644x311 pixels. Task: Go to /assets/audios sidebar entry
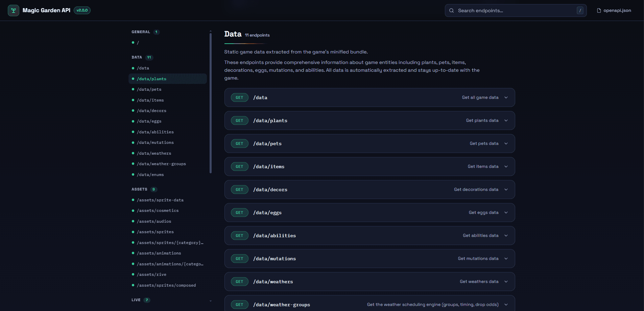pyautogui.click(x=168, y=221)
